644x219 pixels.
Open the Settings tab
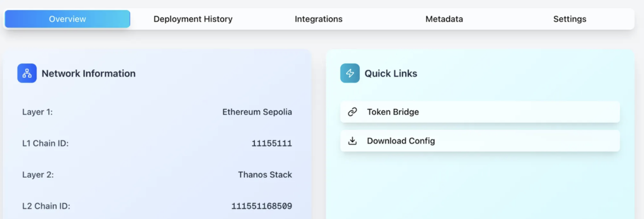point(570,19)
